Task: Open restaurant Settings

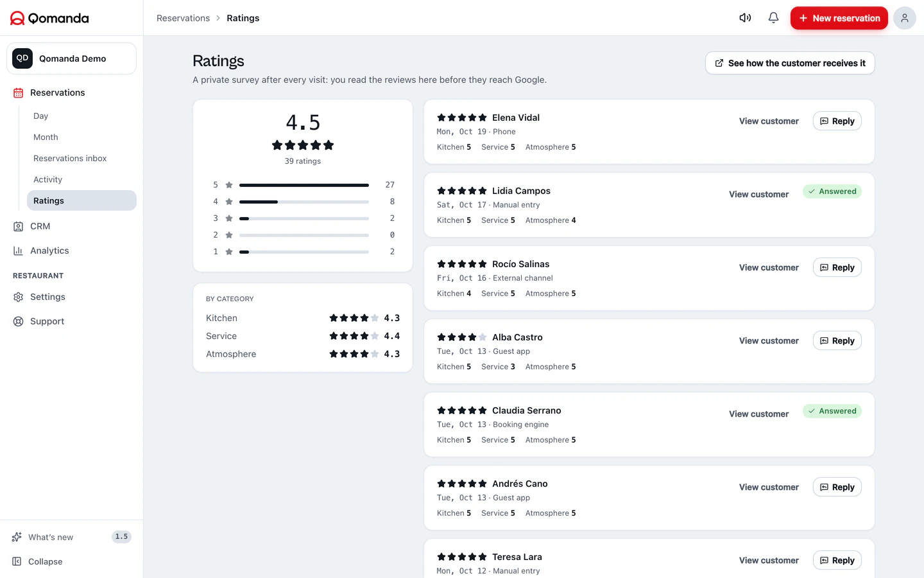Action: point(71,297)
